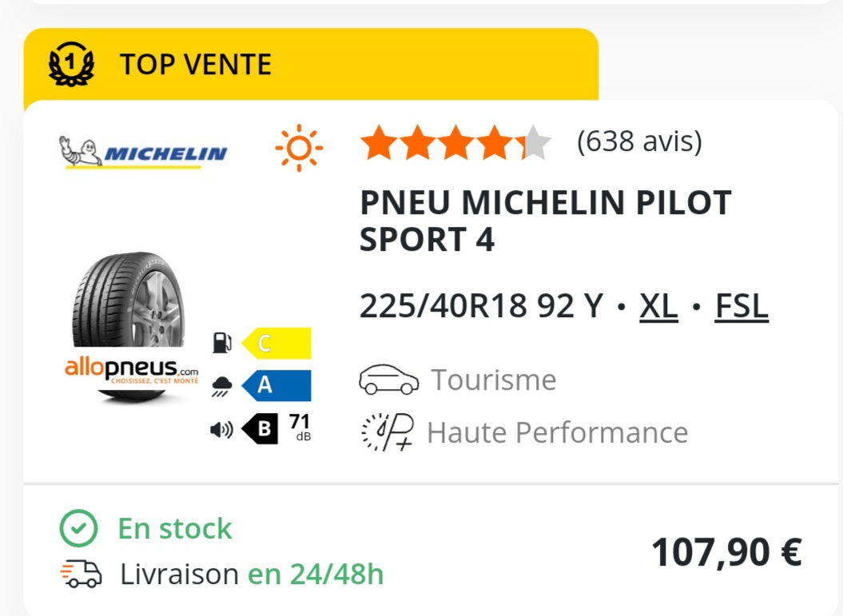Click the rain cloud wet grip icon
Image resolution: width=843 pixels, height=616 pixels.
(x=222, y=386)
